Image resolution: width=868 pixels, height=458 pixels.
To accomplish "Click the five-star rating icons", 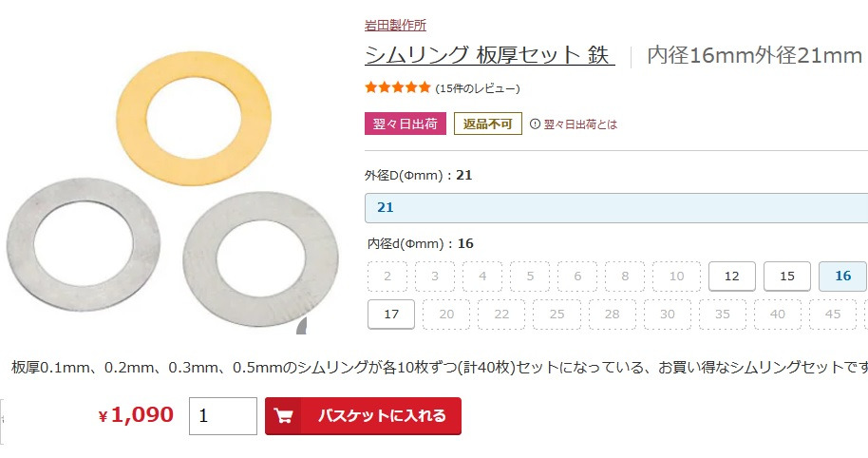I will coord(398,88).
